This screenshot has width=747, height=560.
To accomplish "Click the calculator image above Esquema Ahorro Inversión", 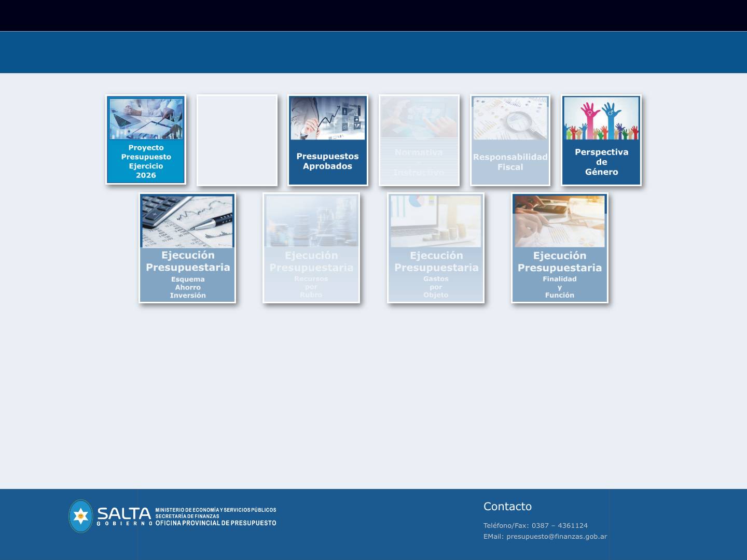I will 187,221.
